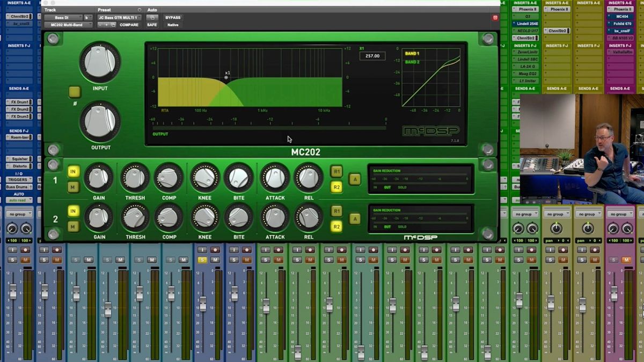Toggle the phase invert button under INPUT

(75, 92)
